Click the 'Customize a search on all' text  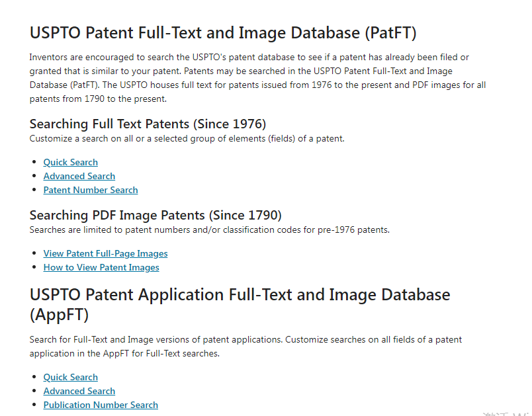pyautogui.click(x=187, y=139)
